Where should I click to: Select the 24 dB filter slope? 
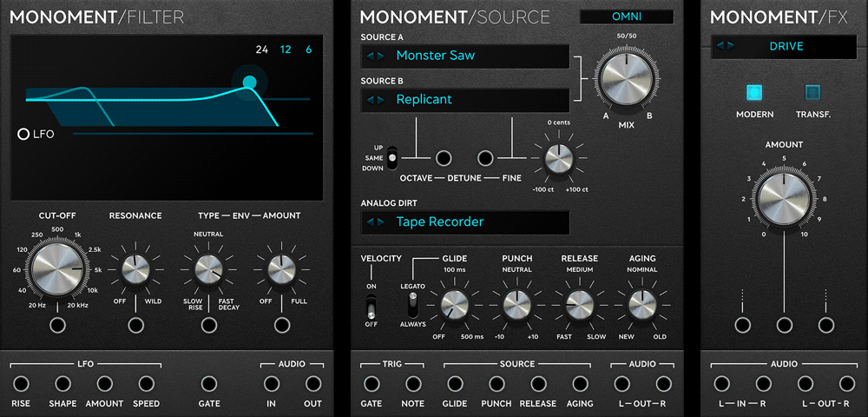[262, 50]
